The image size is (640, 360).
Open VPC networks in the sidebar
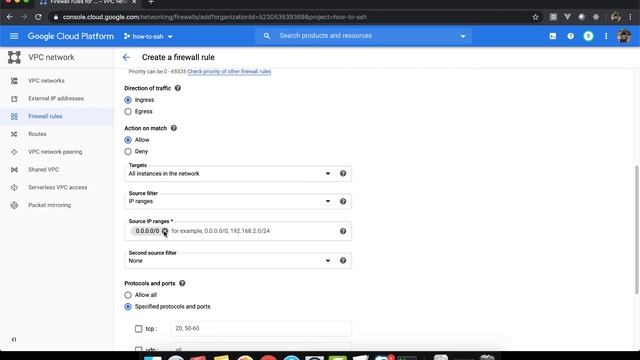coord(46,81)
